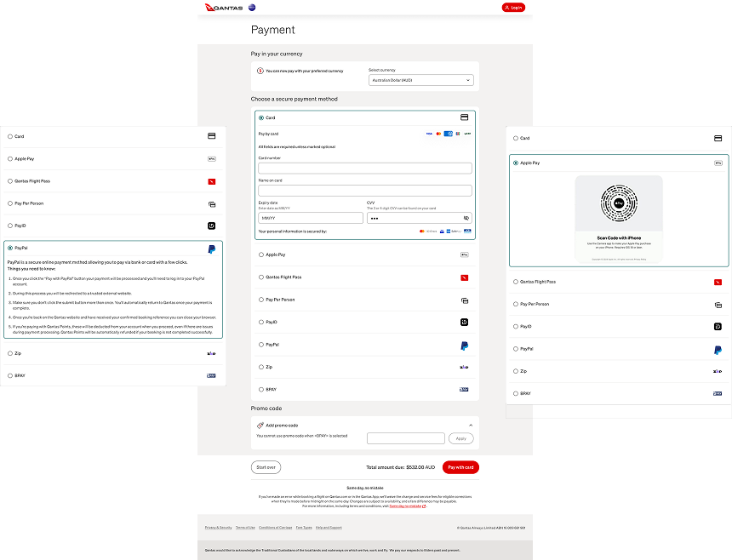The height and width of the screenshot is (560, 732).
Task: Select Zip radio in center panel
Action: [261, 367]
